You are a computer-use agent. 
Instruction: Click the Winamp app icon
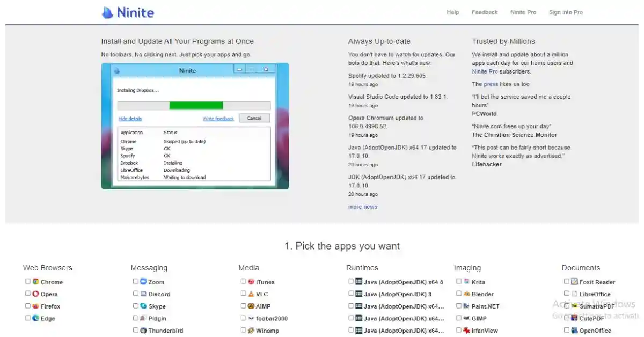click(251, 330)
